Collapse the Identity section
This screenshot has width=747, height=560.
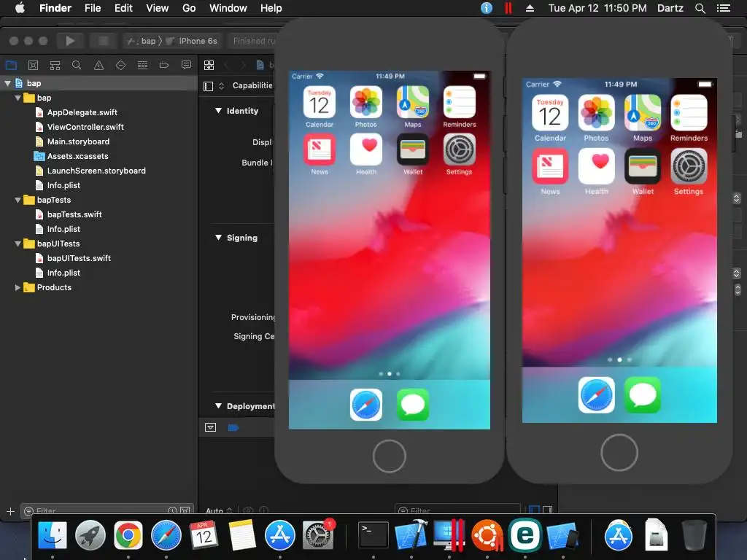click(218, 111)
